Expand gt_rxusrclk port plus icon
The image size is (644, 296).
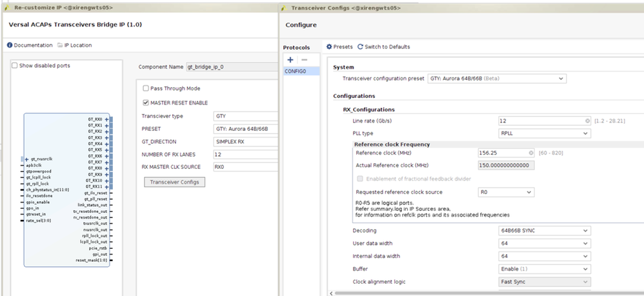click(27, 159)
